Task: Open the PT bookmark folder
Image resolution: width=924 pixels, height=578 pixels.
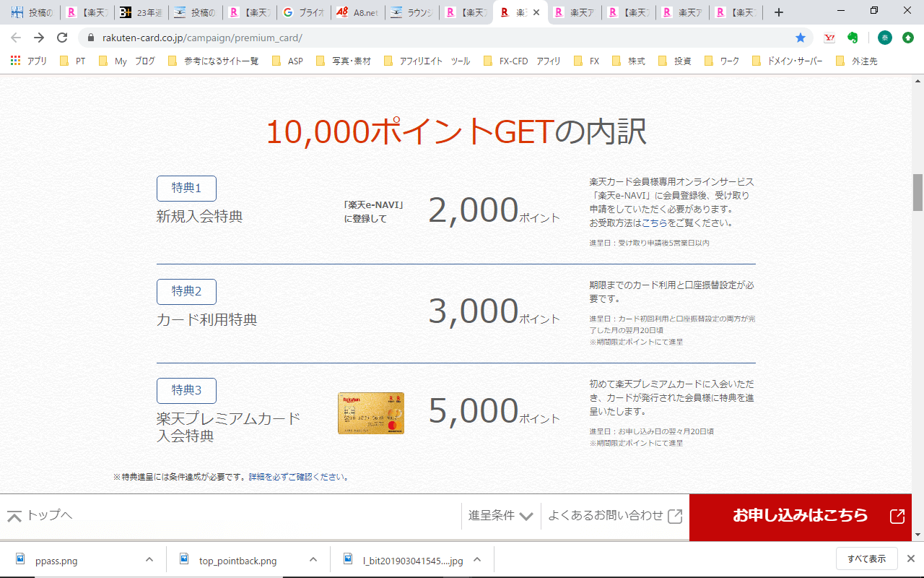Action: click(x=72, y=61)
